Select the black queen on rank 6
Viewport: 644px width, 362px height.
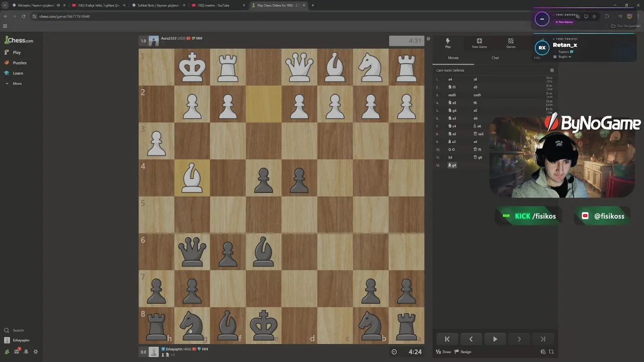[192, 251]
